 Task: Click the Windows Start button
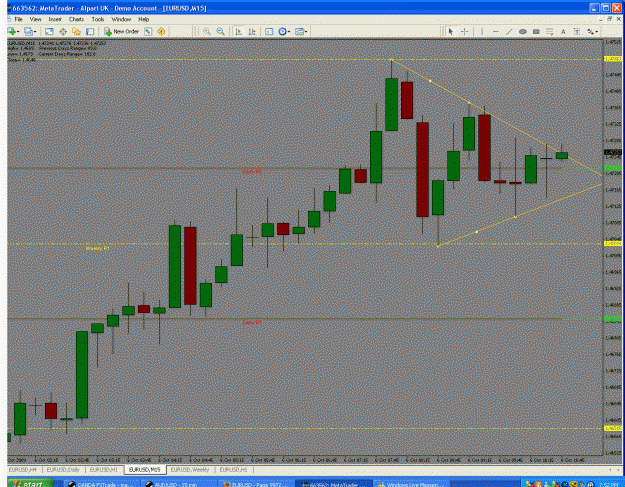(30, 483)
